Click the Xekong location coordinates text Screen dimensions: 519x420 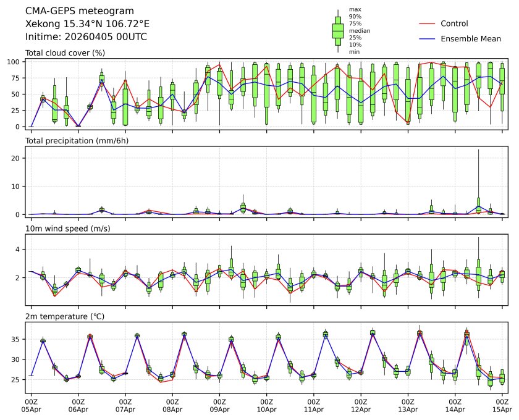[87, 24]
